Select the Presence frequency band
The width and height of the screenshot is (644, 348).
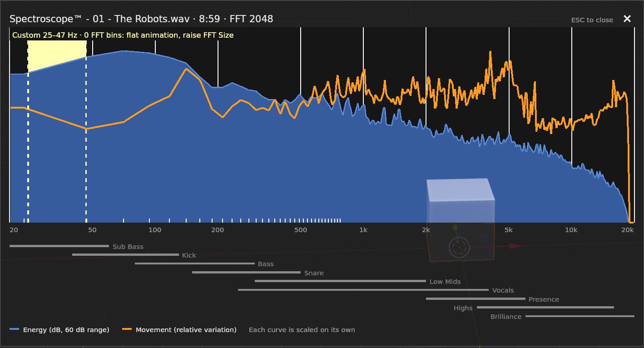pyautogui.click(x=493, y=299)
